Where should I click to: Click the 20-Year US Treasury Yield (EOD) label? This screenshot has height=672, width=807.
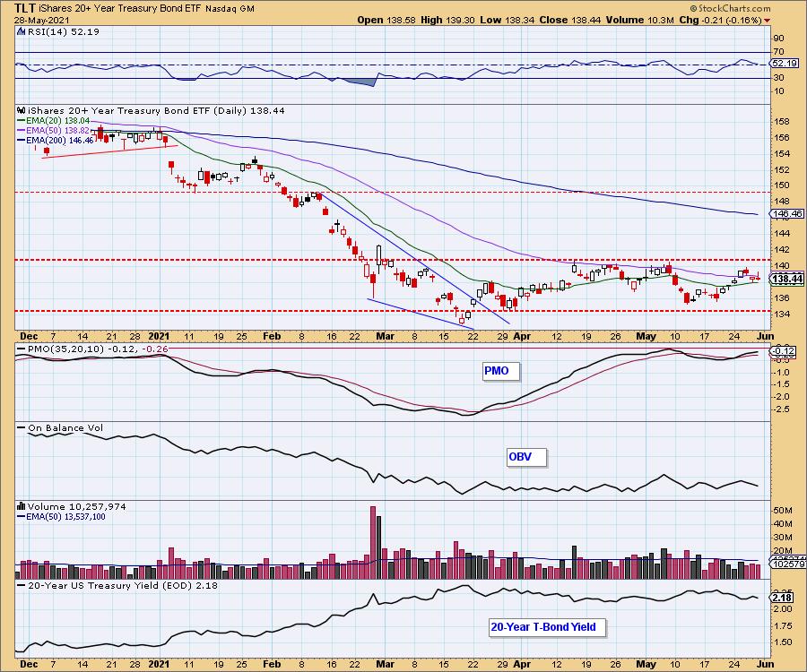pos(123,585)
